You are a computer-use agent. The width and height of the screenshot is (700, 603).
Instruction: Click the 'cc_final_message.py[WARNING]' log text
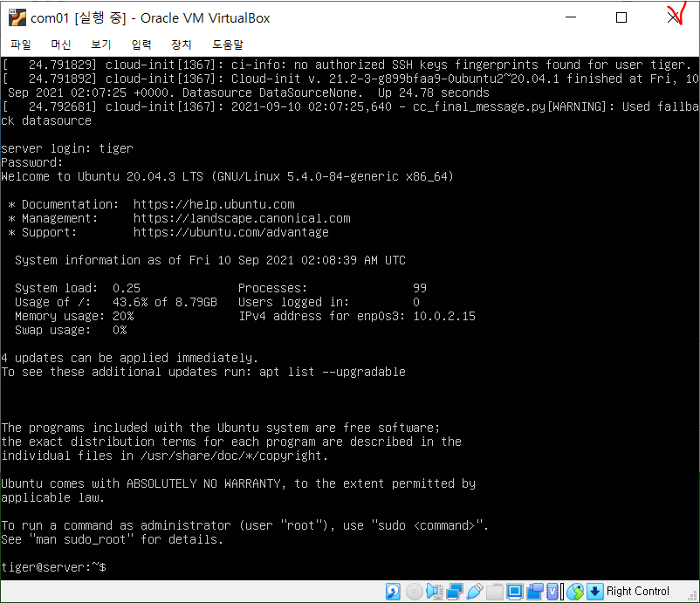click(510, 106)
